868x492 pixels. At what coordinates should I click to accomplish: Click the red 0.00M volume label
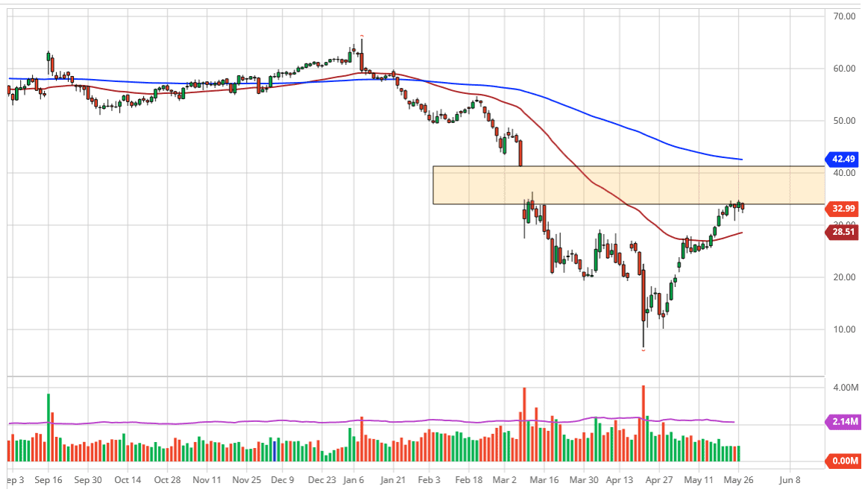click(844, 461)
